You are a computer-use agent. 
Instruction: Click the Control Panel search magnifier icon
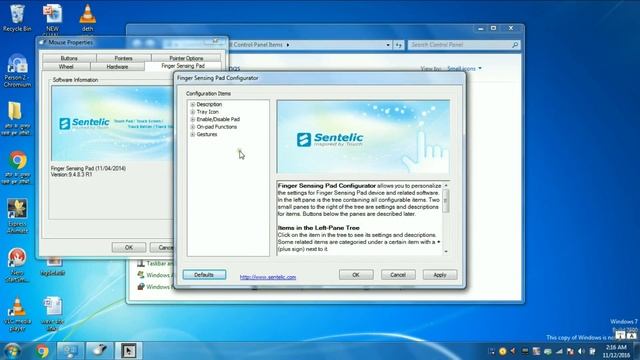516,45
